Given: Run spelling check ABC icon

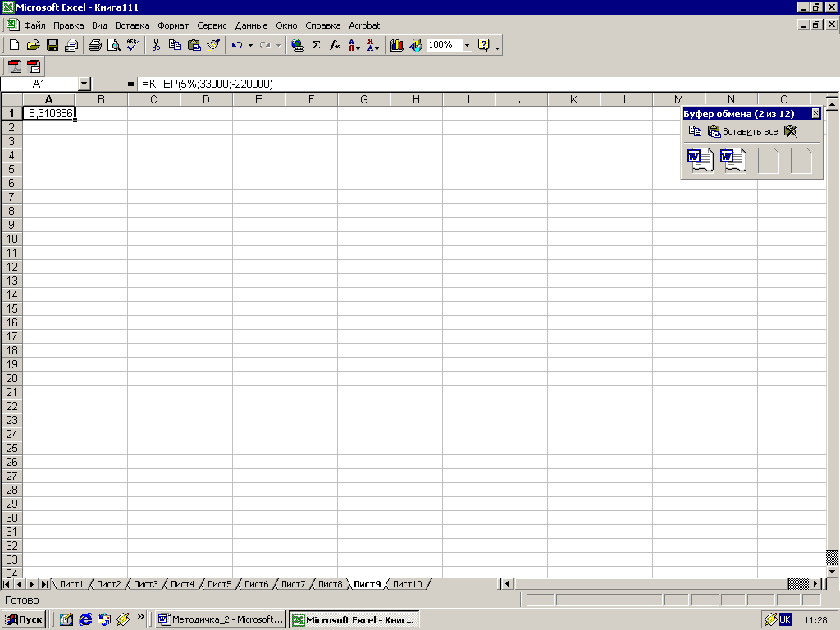Looking at the screenshot, I should click(132, 46).
